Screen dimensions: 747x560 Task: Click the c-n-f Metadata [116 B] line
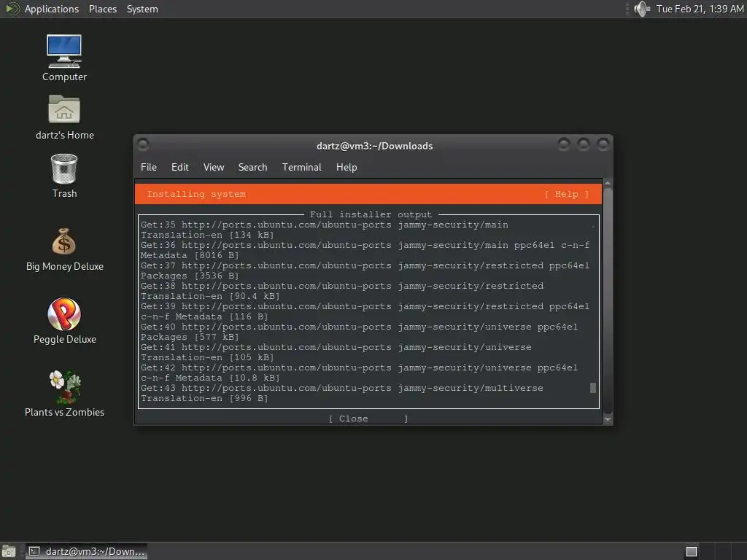pos(204,317)
